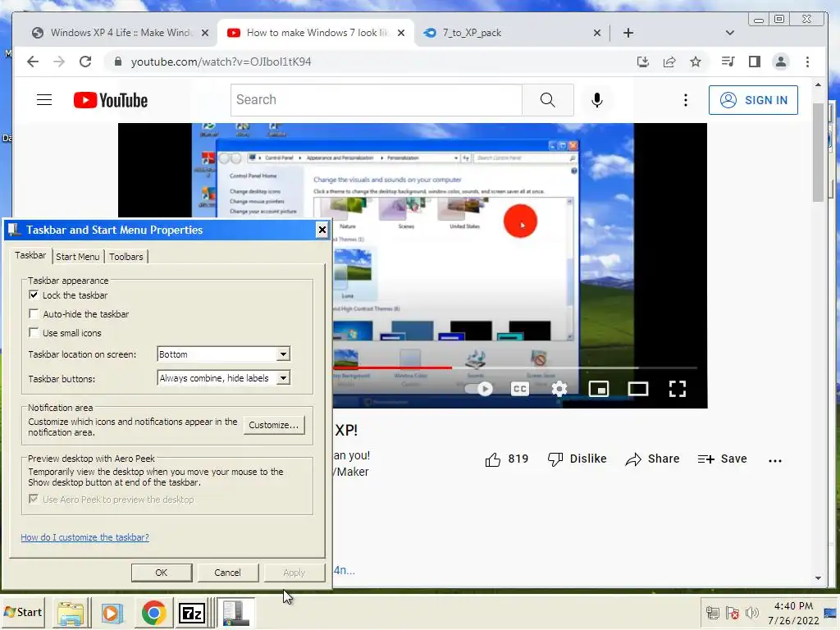Select the How to make Windows 7 tab
Image resolution: width=840 pixels, height=630 pixels.
pos(317,33)
